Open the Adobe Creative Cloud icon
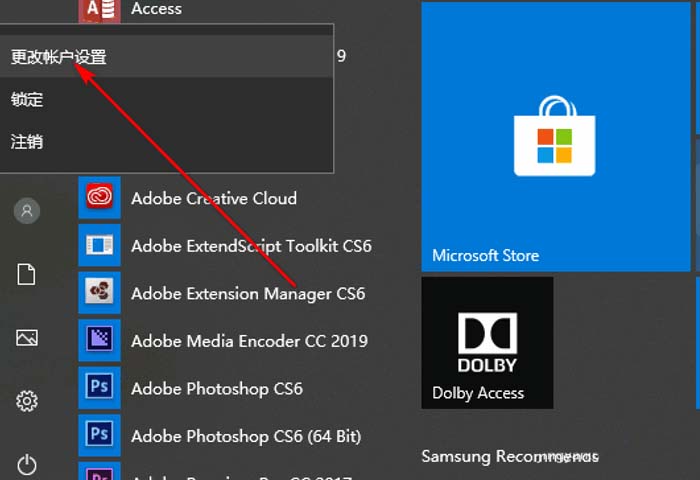The image size is (700, 480). click(99, 197)
